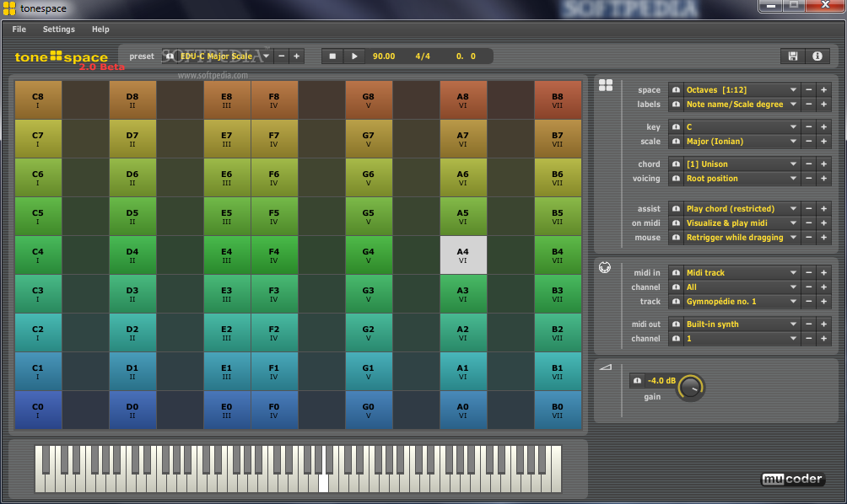
Task: Toggle the MIDI learn icon for voicing
Action: pos(676,179)
